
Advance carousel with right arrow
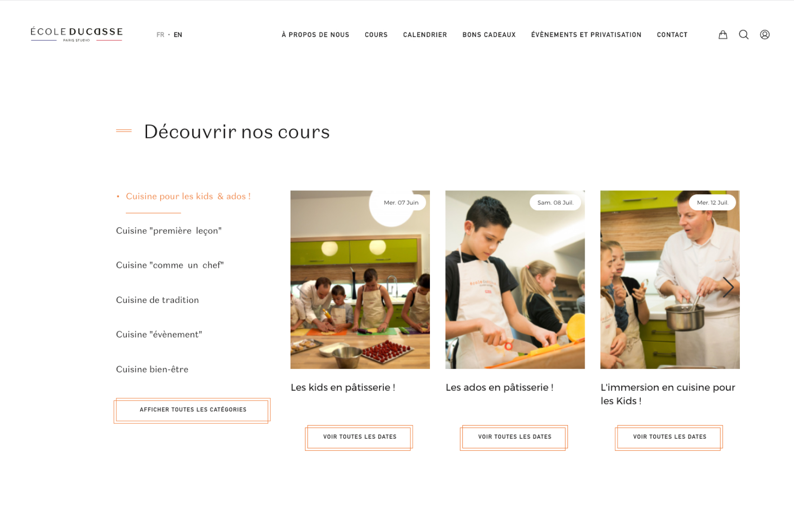(728, 287)
